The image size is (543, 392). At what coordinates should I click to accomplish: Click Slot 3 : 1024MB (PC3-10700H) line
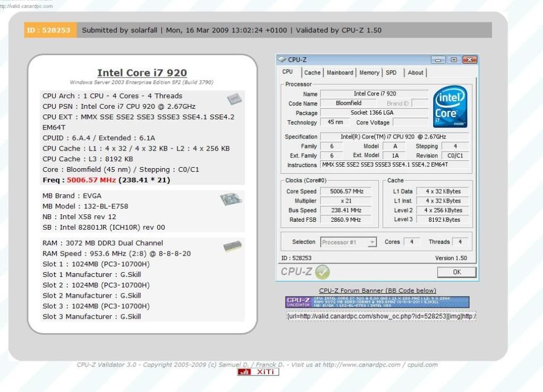coord(96,306)
